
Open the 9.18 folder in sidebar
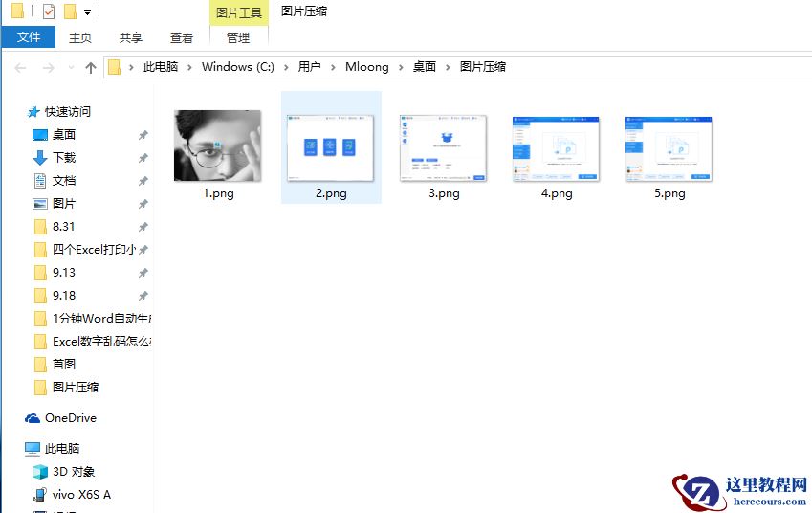[x=64, y=296]
